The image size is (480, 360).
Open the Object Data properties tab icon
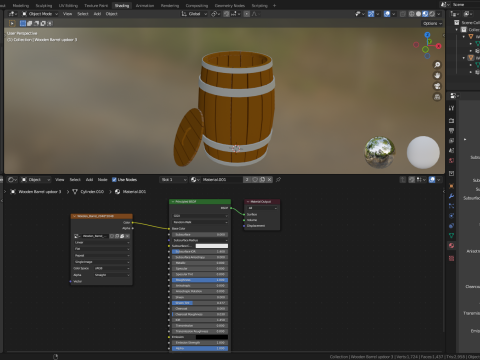click(x=451, y=236)
